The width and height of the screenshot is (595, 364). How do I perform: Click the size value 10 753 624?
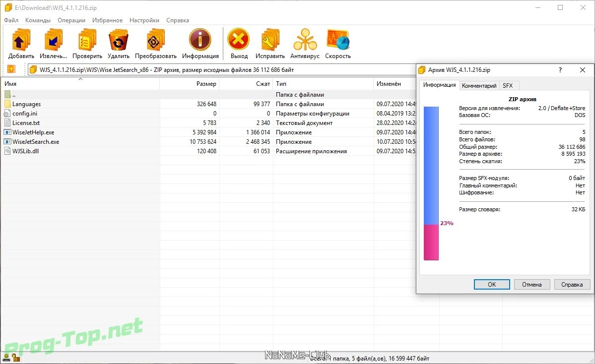[203, 142]
